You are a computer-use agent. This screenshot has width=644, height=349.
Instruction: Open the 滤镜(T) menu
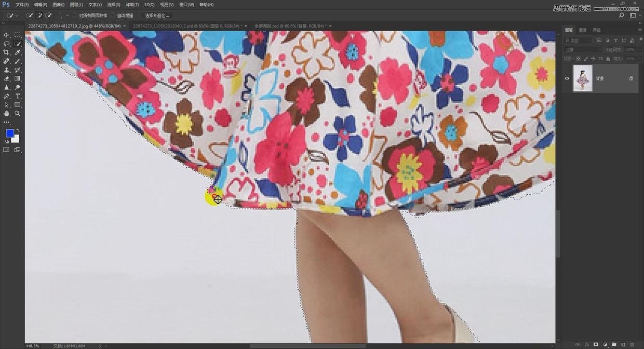point(130,5)
